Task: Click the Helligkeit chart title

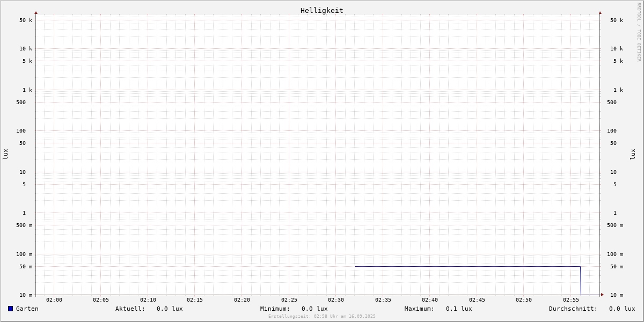Action: 321,10
